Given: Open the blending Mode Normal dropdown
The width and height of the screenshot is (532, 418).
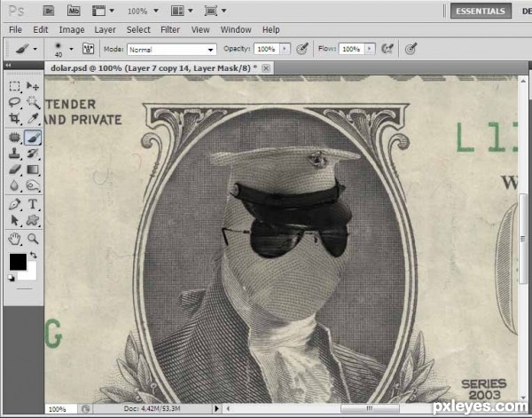Looking at the screenshot, I should (172, 50).
